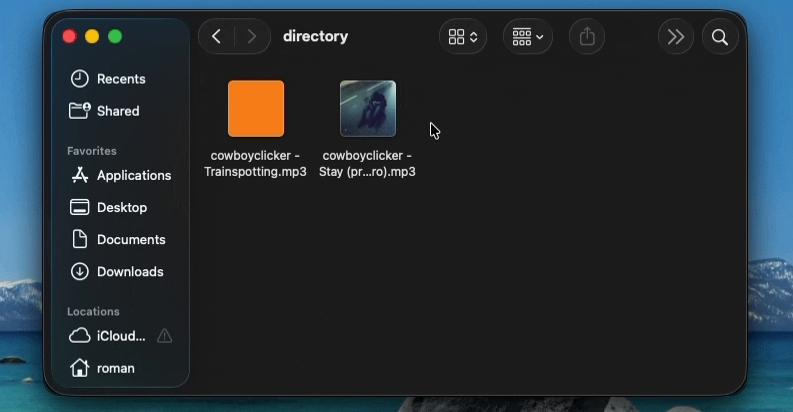Click the 'directory' window title
The height and width of the screenshot is (412, 793).
316,36
